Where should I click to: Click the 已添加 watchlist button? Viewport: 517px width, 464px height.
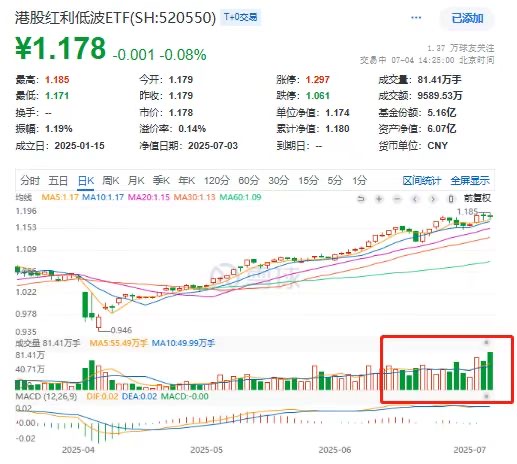467,18
